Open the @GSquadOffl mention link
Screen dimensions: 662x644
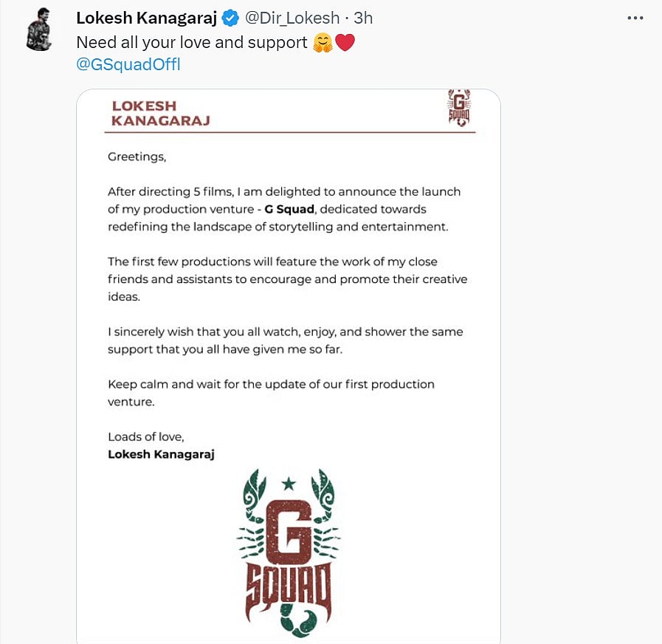point(128,64)
